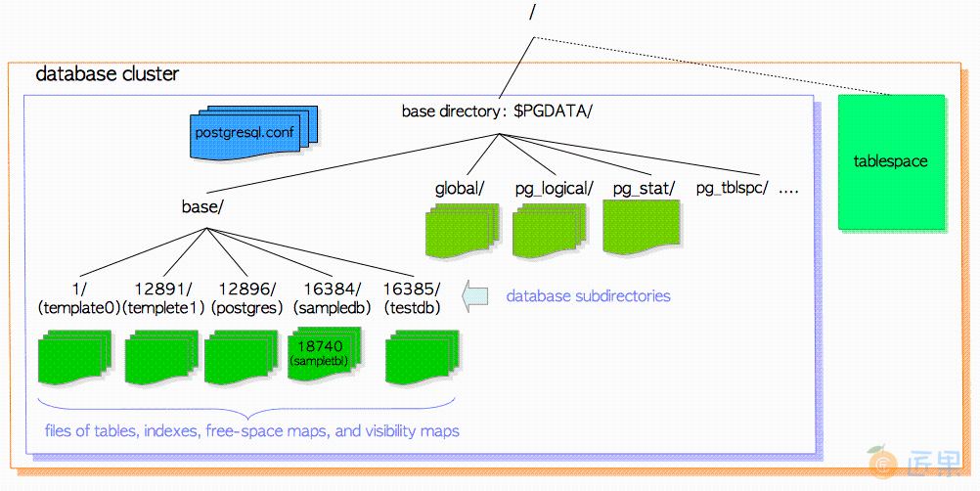Image resolution: width=980 pixels, height=491 pixels.
Task: Click the base directory: $PGDATA/ label
Action: tap(497, 111)
